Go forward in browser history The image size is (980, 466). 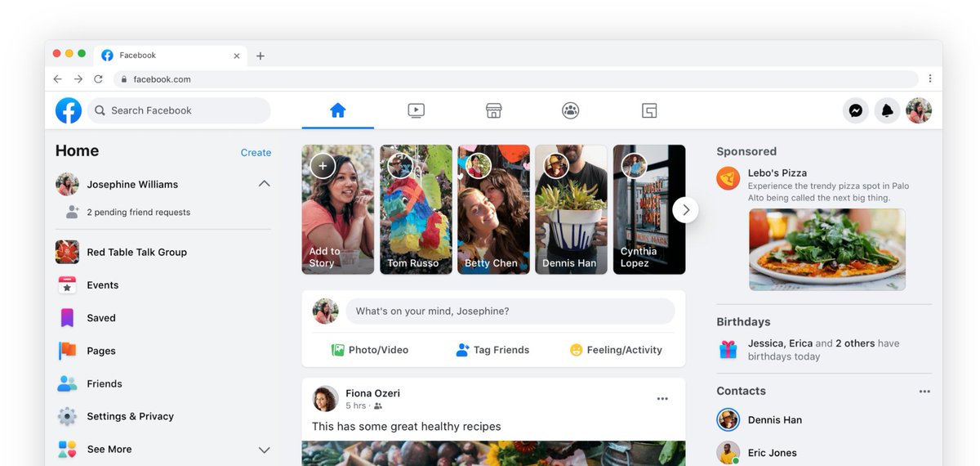tap(78, 79)
